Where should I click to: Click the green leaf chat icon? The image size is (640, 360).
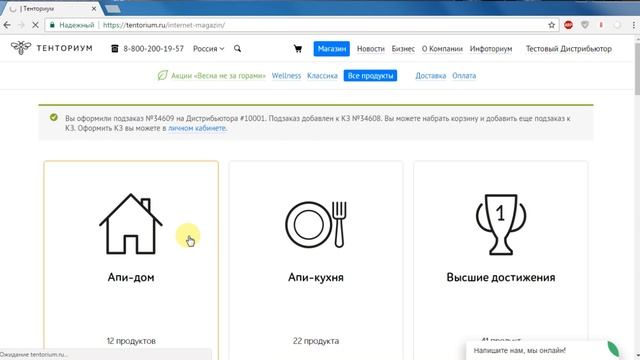[x=613, y=349]
